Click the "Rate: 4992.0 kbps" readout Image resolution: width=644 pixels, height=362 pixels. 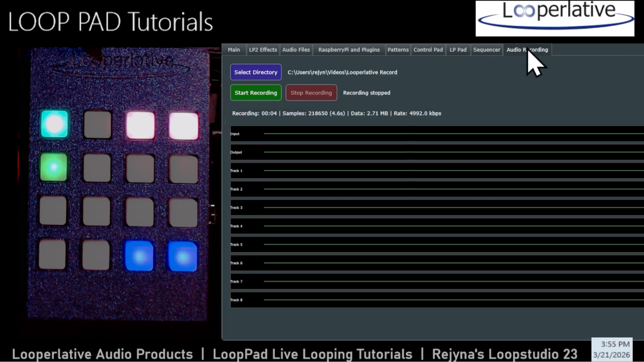point(418,113)
